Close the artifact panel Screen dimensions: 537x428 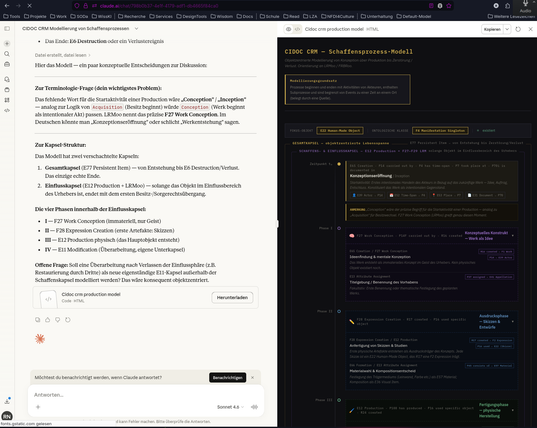[530, 29]
